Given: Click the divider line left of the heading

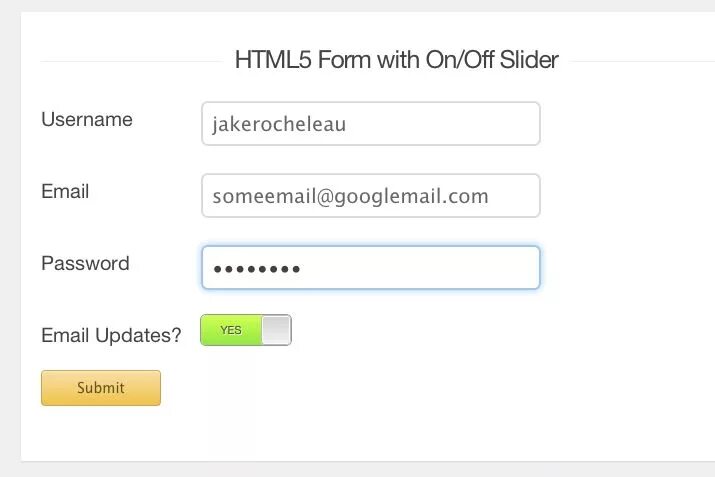Looking at the screenshot, I should coord(131,61).
